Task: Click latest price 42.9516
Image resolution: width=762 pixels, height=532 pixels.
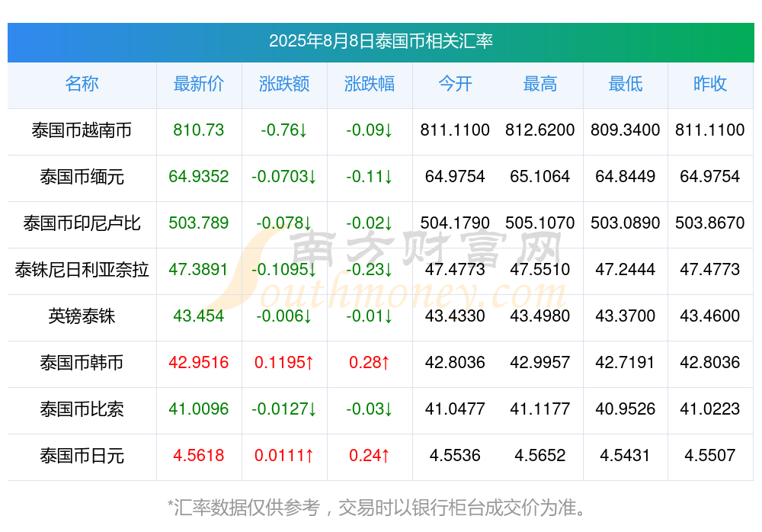Action: pos(199,363)
